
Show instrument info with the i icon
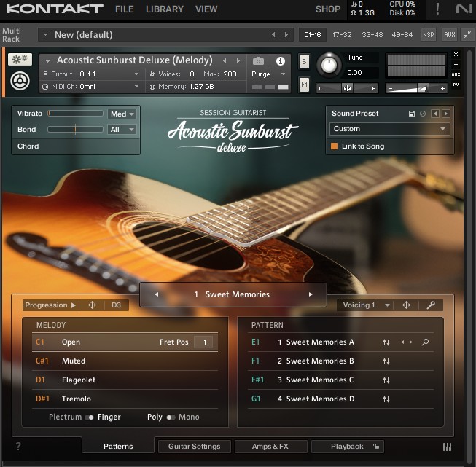(280, 61)
